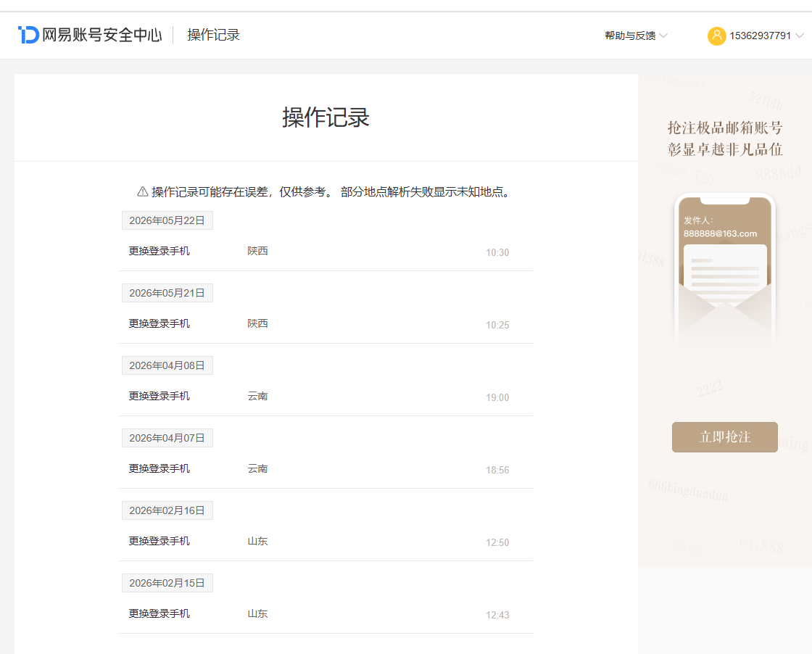
Task: Click 云南 location in the 18:56 row
Action: (x=257, y=468)
